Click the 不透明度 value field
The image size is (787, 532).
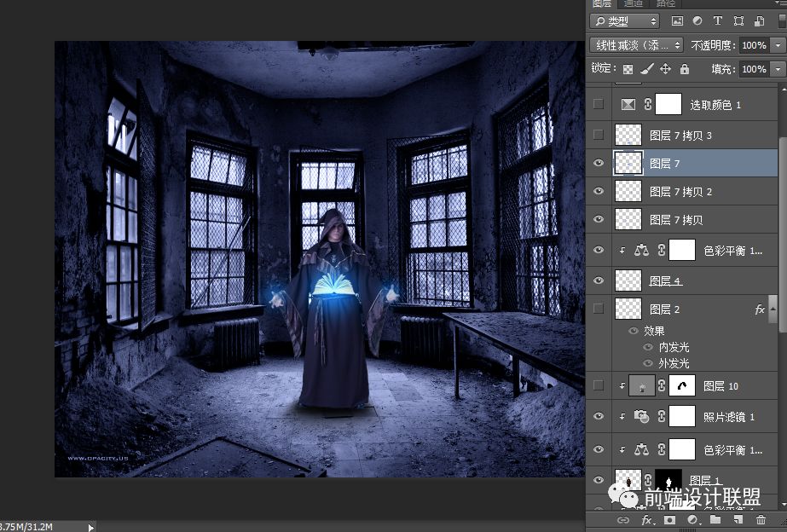755,45
